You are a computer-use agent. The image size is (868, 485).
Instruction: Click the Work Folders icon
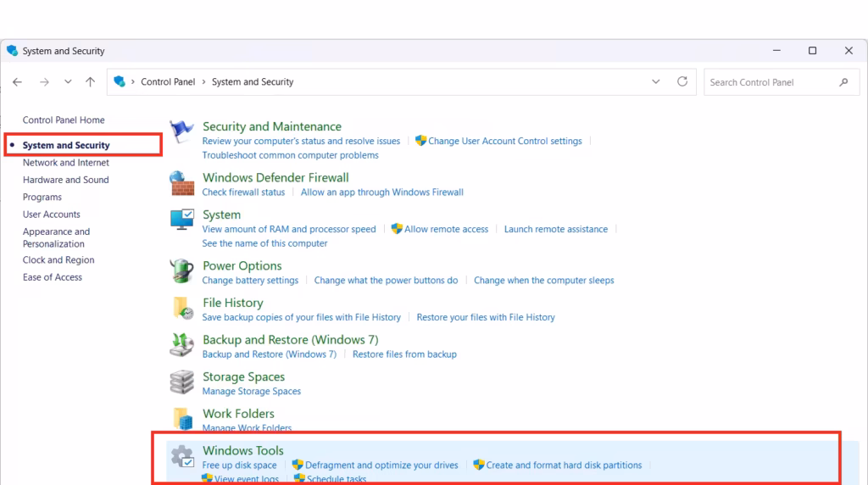click(x=183, y=419)
